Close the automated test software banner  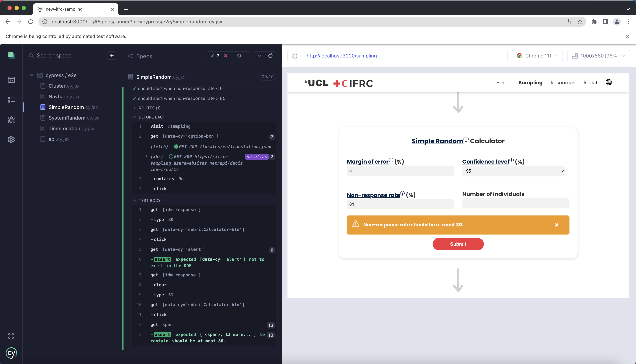[627, 36]
